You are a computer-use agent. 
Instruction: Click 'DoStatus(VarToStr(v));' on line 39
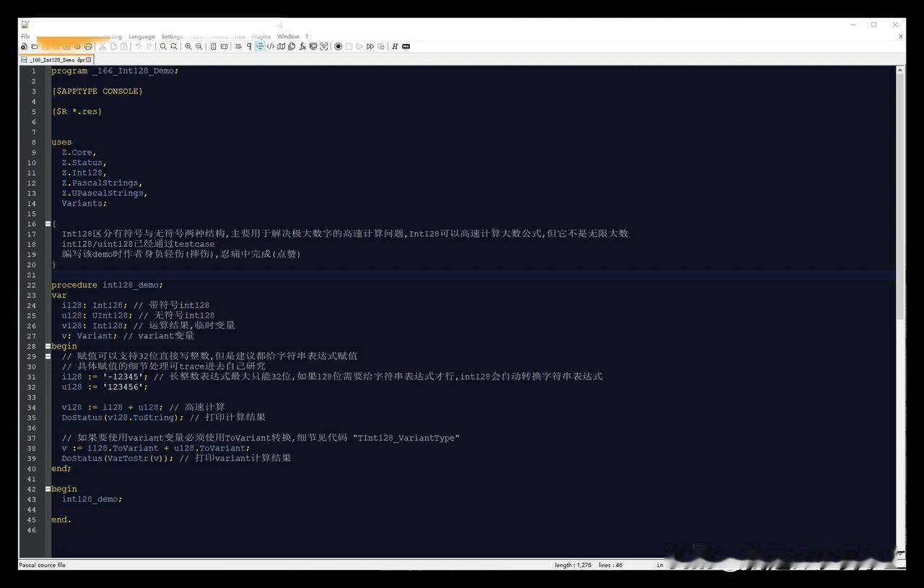[x=118, y=458]
